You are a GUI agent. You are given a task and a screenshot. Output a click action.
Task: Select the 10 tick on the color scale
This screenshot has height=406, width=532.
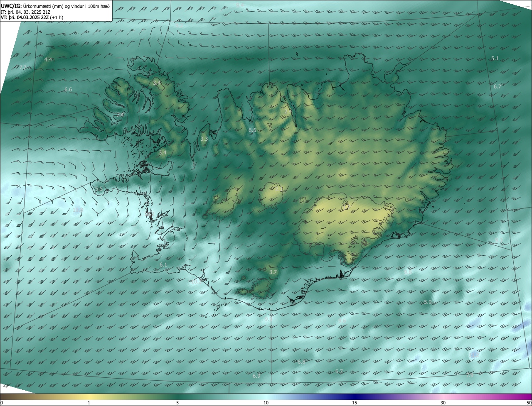(266, 403)
